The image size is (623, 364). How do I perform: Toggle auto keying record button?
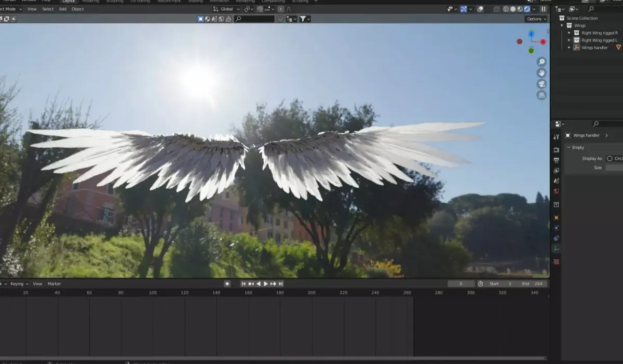coord(227,284)
